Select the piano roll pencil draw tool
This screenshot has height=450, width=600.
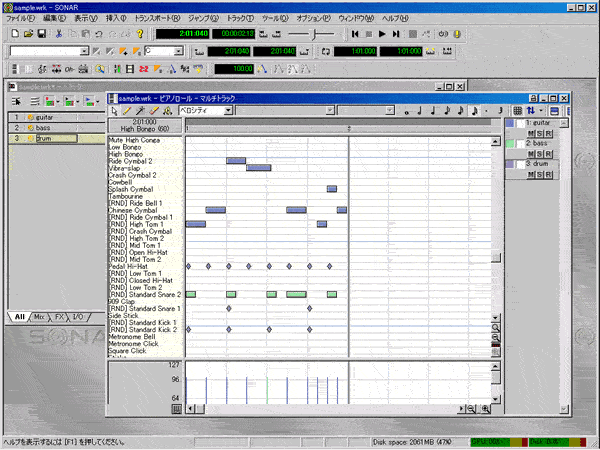pos(127,111)
